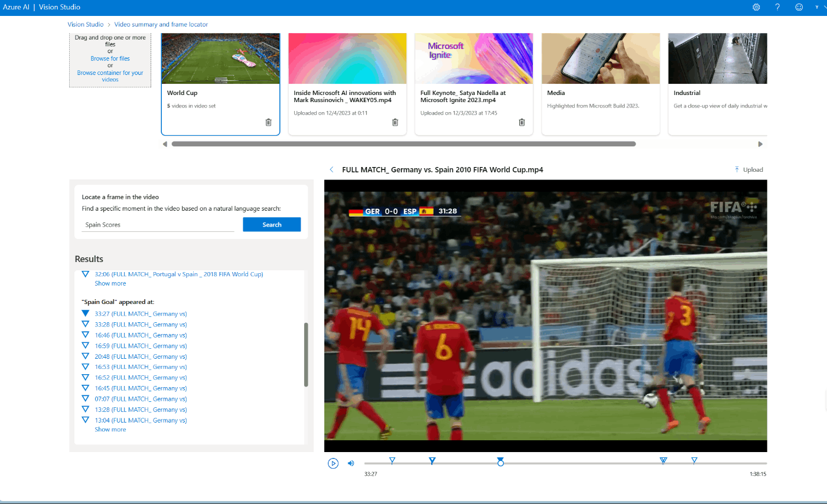The width and height of the screenshot is (827, 504).
Task: Jump to the 16:52 Germany vs result
Action: coord(141,377)
